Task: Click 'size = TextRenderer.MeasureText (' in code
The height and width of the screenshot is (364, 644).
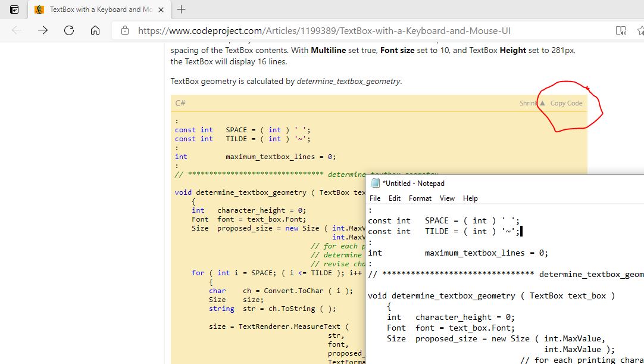Action: pyautogui.click(x=279, y=326)
